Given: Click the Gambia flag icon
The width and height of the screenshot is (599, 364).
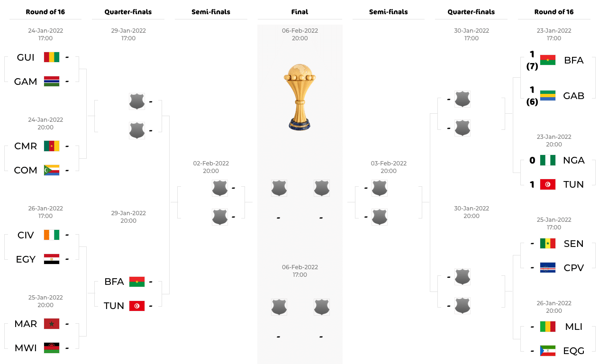Looking at the screenshot, I should pos(52,81).
